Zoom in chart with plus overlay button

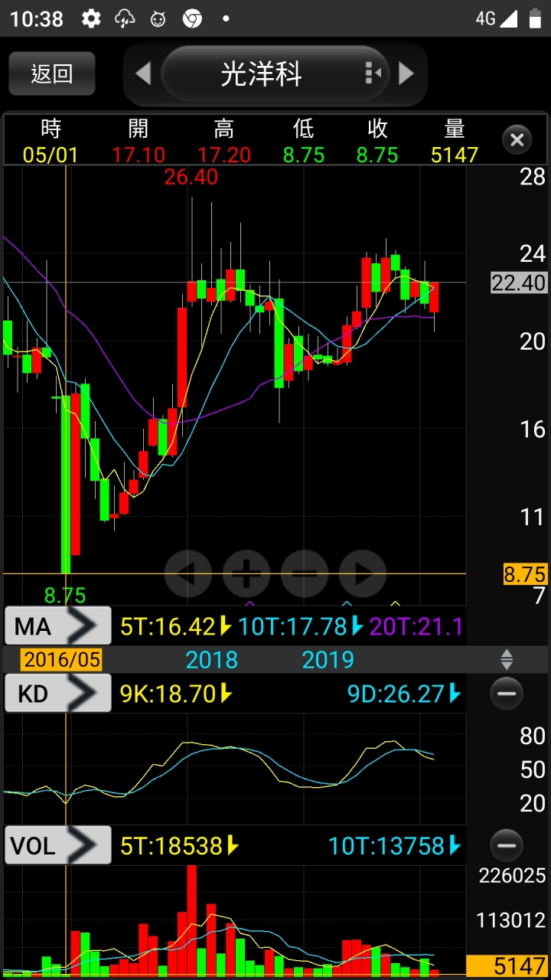click(246, 573)
